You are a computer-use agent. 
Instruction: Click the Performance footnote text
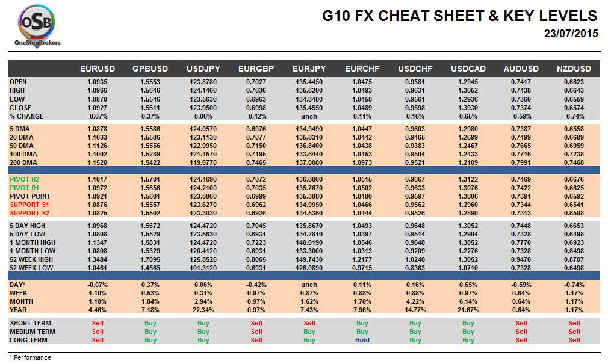tap(30, 357)
